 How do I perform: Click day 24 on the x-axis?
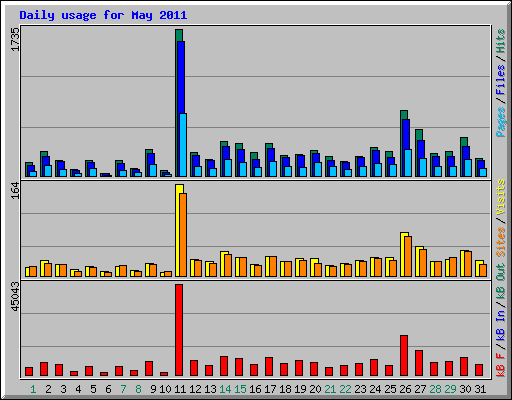point(375,389)
